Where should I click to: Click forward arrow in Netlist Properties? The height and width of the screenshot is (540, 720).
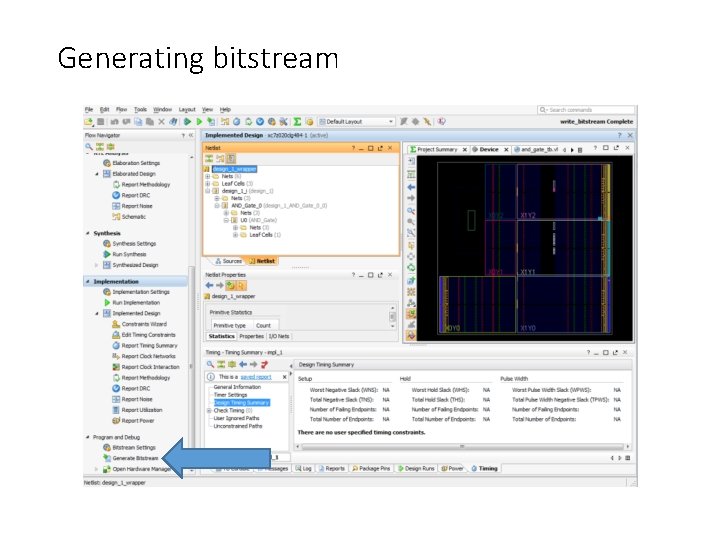[x=219, y=285]
